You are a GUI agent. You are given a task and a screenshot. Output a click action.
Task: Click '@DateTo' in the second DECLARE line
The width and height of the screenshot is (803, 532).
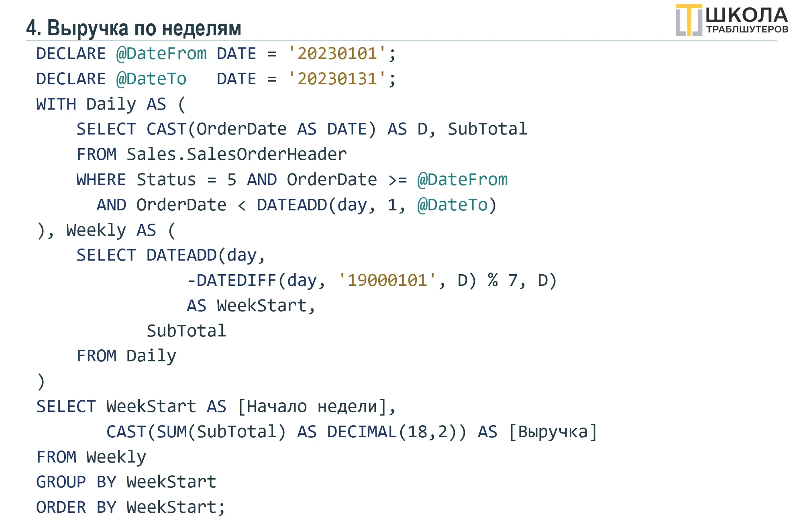151,79
